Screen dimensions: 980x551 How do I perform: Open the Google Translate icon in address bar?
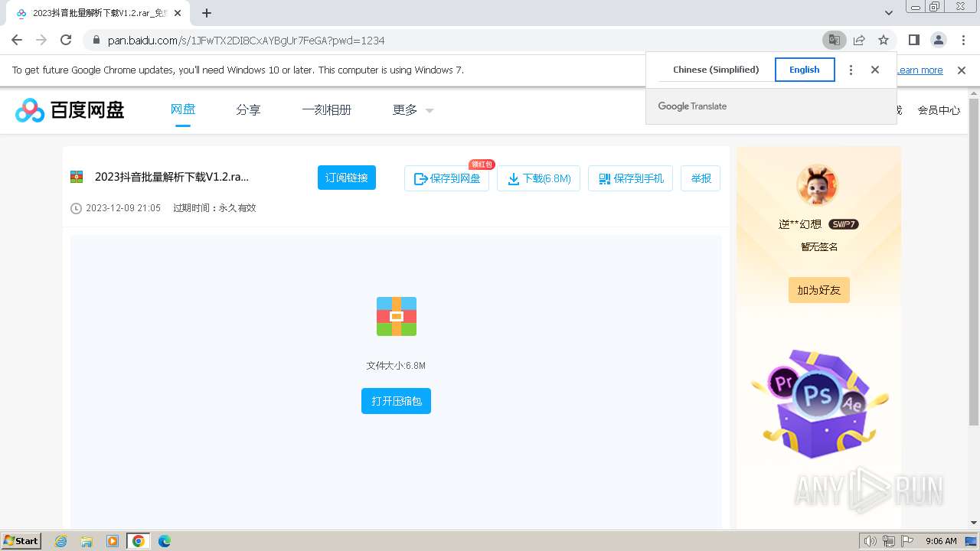point(834,40)
